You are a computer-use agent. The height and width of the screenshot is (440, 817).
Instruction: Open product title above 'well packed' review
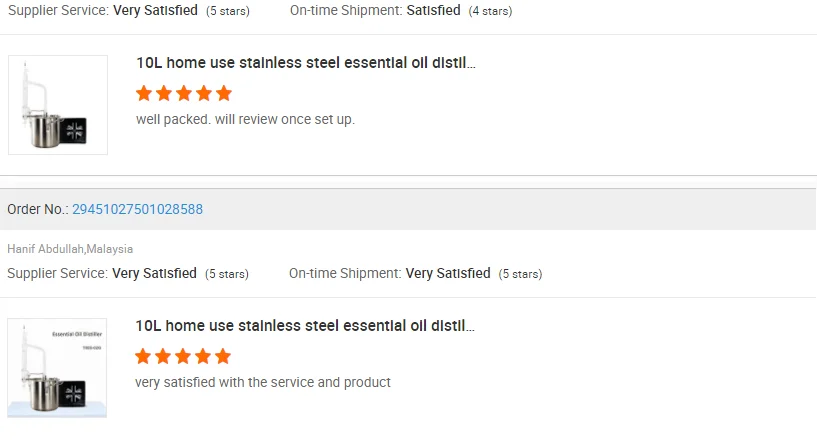[306, 63]
